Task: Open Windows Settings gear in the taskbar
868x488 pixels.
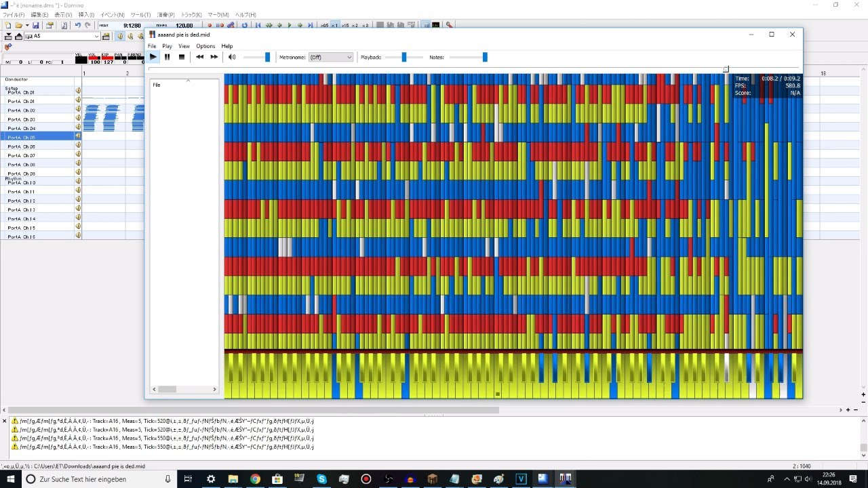Action: [211, 479]
